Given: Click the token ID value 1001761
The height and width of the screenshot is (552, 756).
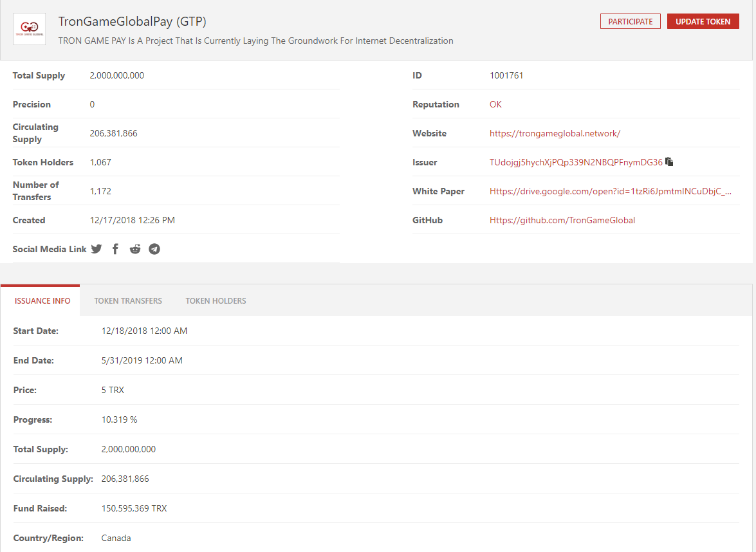Looking at the screenshot, I should point(506,76).
